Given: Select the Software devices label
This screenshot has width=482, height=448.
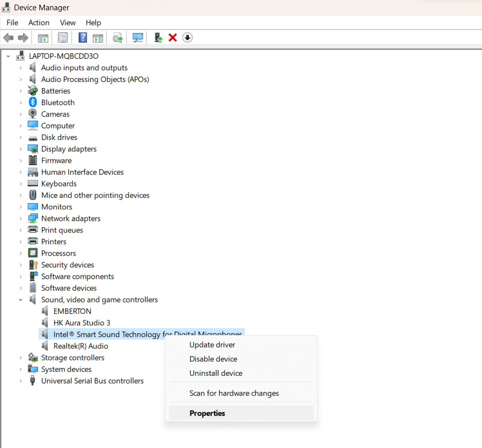Looking at the screenshot, I should click(x=69, y=288).
